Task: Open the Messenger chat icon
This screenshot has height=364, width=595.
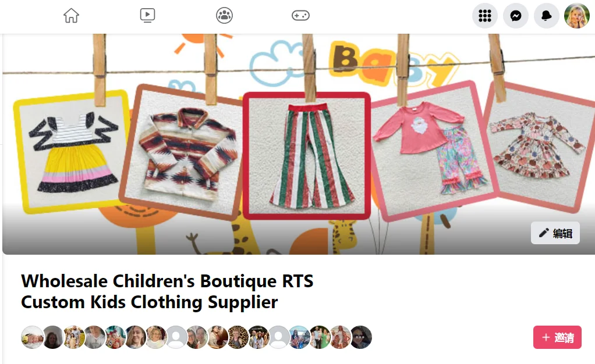Action: click(516, 16)
